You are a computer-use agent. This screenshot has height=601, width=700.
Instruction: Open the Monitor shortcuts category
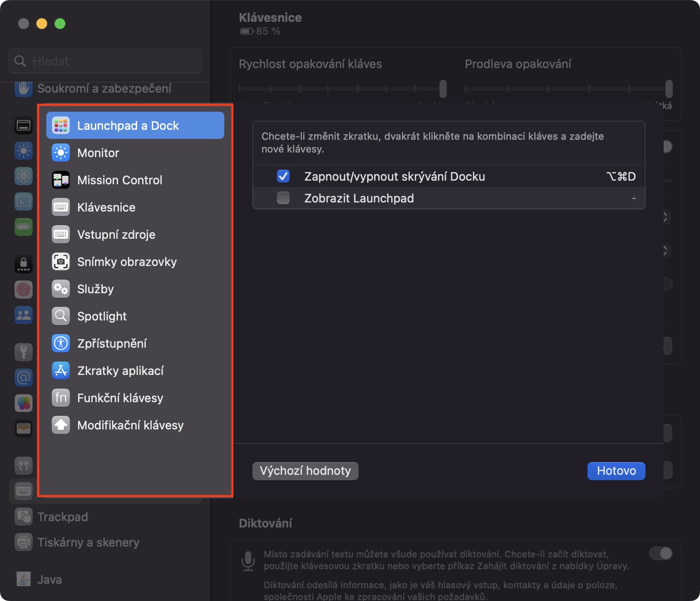[99, 153]
